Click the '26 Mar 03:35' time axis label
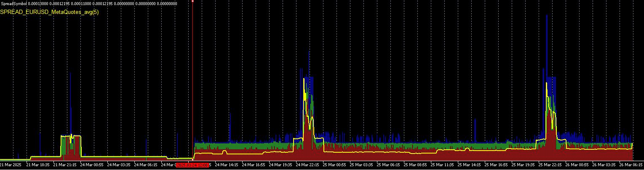This screenshot has width=644, height=170. [604, 165]
